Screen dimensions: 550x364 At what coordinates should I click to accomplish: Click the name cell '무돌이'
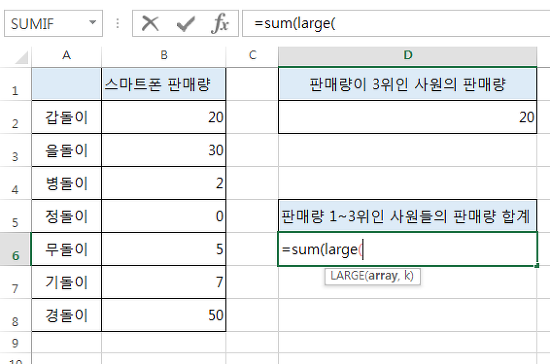[66, 249]
